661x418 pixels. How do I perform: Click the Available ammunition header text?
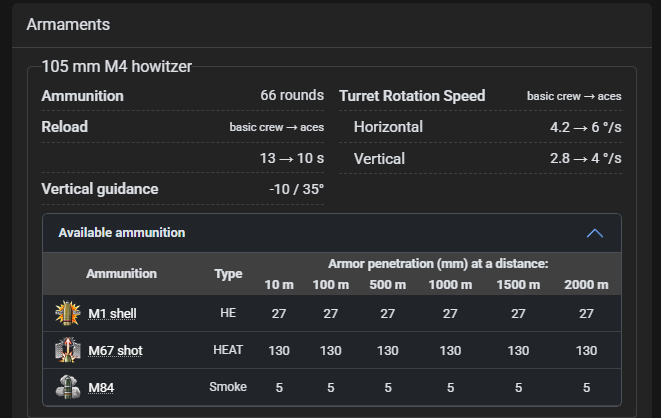(x=121, y=233)
